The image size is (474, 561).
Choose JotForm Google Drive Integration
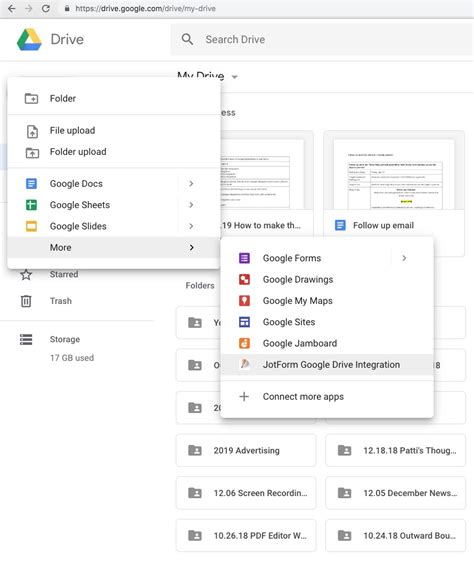327,365
